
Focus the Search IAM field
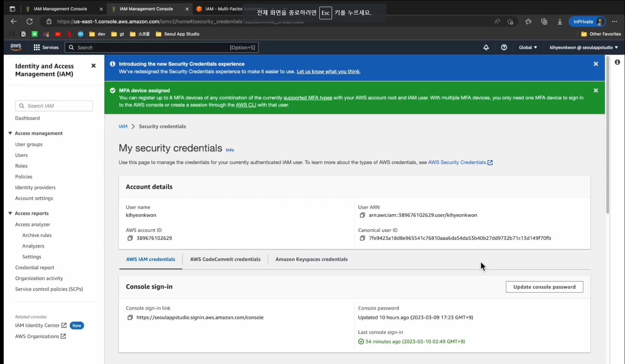pos(54,106)
